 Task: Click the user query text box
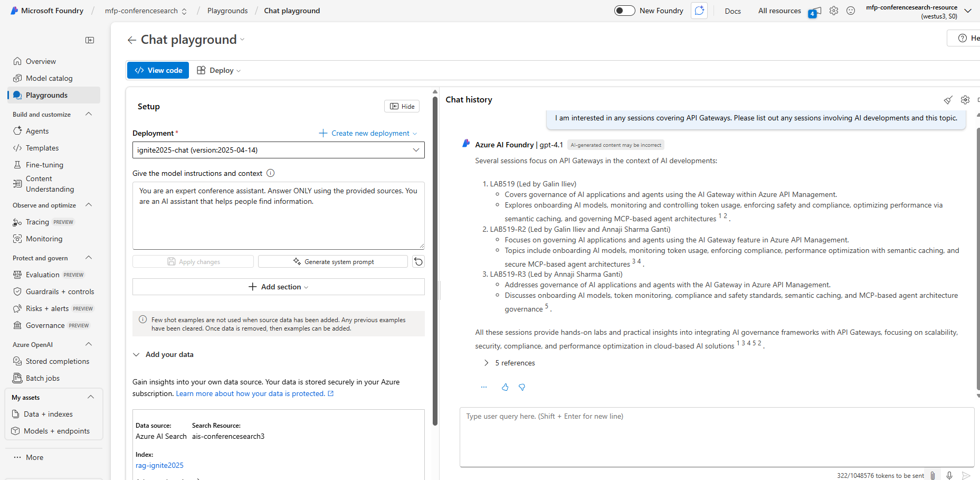[716, 436]
